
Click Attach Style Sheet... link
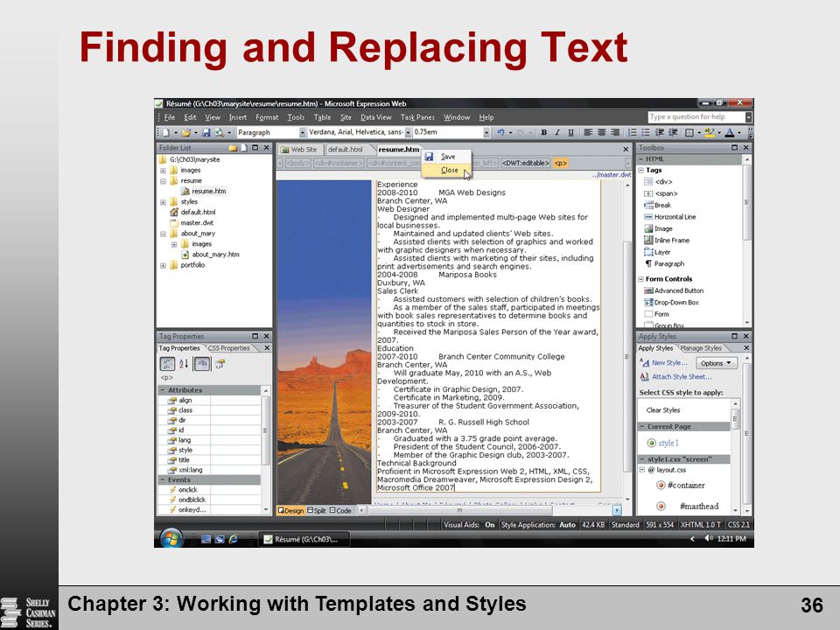(x=682, y=376)
